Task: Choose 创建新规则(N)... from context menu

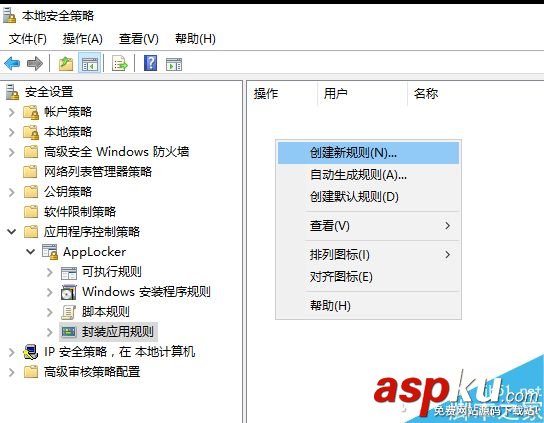Action: [x=368, y=153]
